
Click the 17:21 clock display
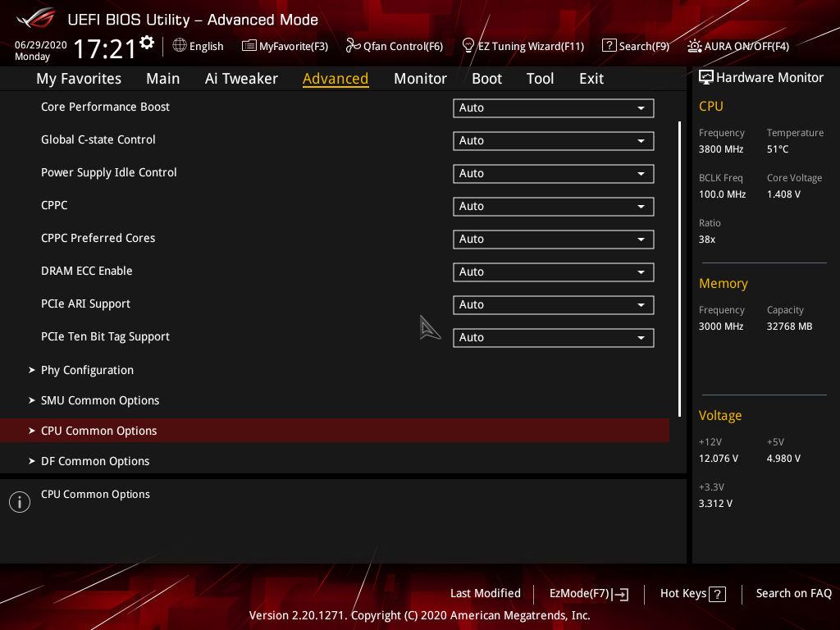(x=105, y=48)
